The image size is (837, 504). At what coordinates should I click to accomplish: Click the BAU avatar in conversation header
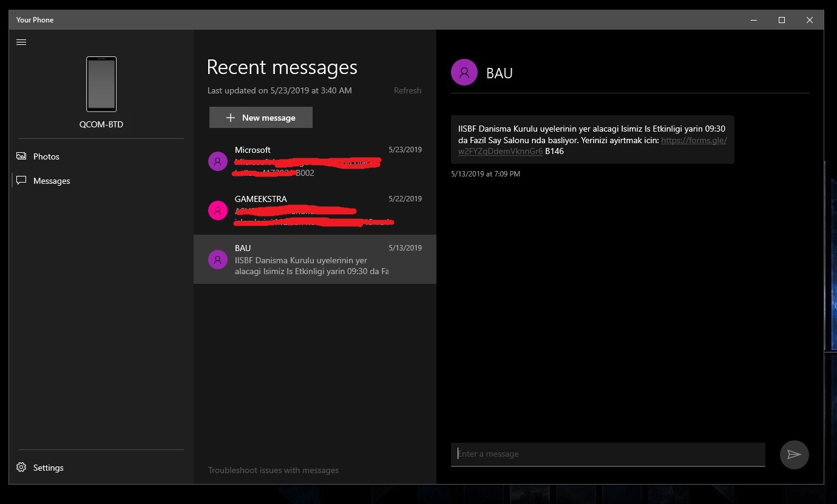464,72
